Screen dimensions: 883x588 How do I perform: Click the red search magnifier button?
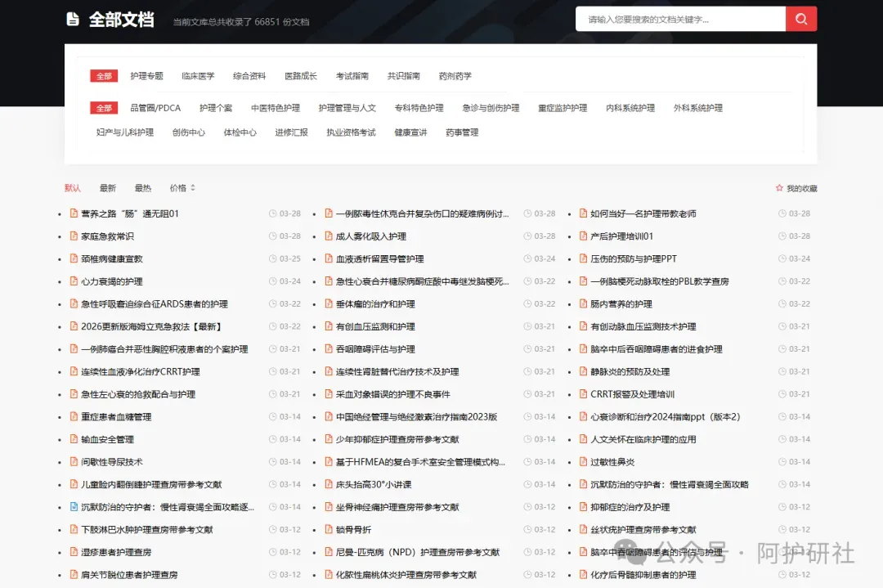click(x=800, y=19)
